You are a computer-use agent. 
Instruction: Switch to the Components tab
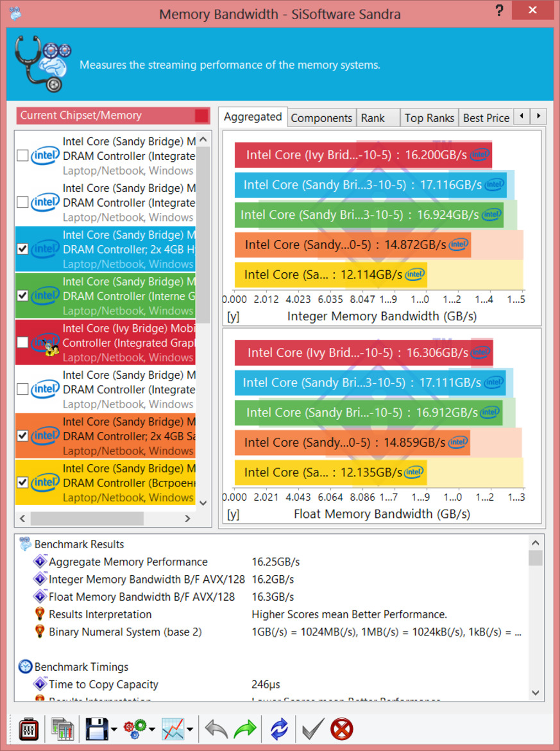(x=321, y=118)
